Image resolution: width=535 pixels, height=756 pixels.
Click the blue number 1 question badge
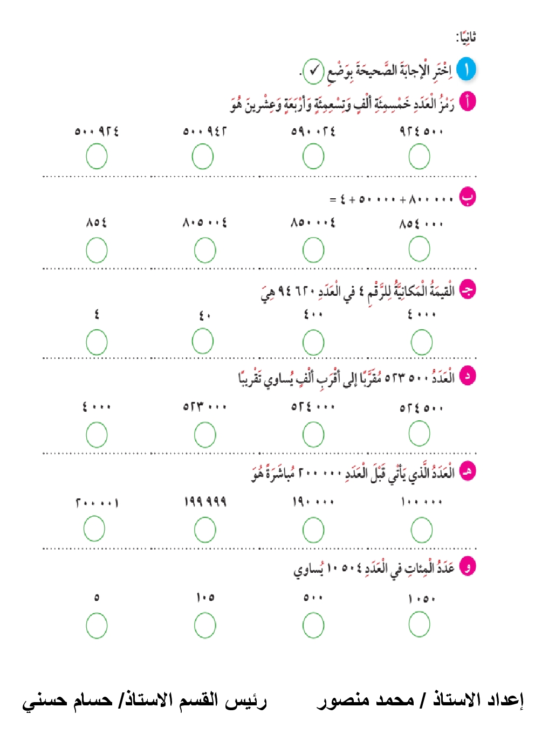click(x=466, y=70)
